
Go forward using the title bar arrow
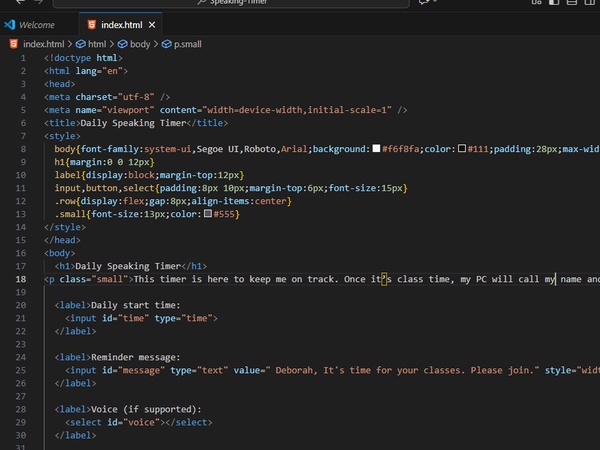point(40,3)
